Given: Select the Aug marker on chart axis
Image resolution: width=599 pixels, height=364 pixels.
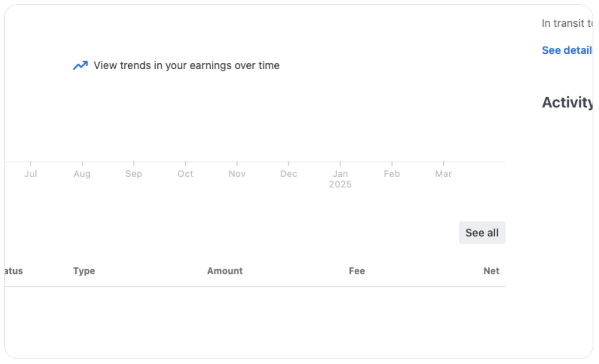Looking at the screenshot, I should (82, 174).
